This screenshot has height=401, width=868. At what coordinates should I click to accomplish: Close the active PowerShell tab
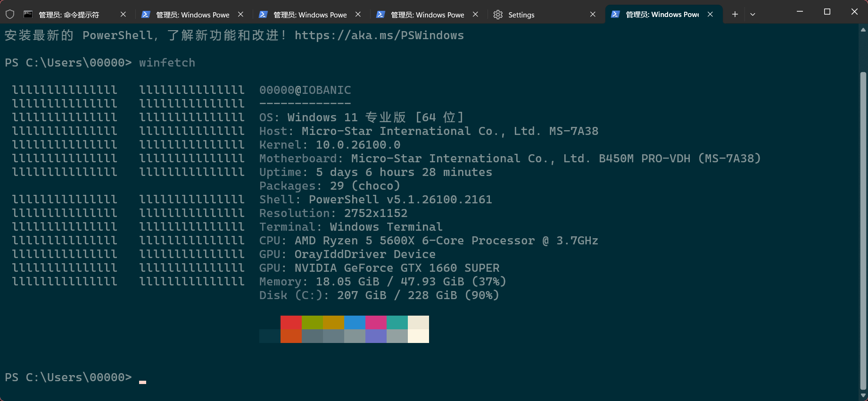coord(710,14)
